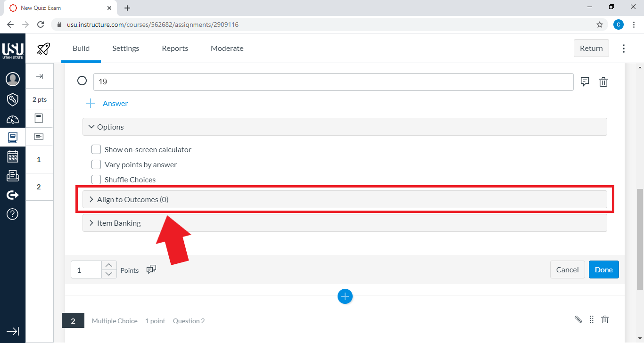Viewport: 644px width, 343px height.
Task: Edit Question 2 with pencil icon
Action: 578,319
